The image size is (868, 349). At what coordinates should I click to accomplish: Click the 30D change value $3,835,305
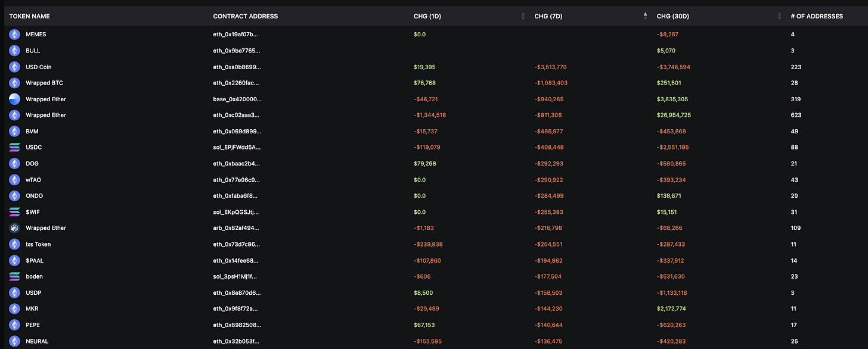(672, 99)
